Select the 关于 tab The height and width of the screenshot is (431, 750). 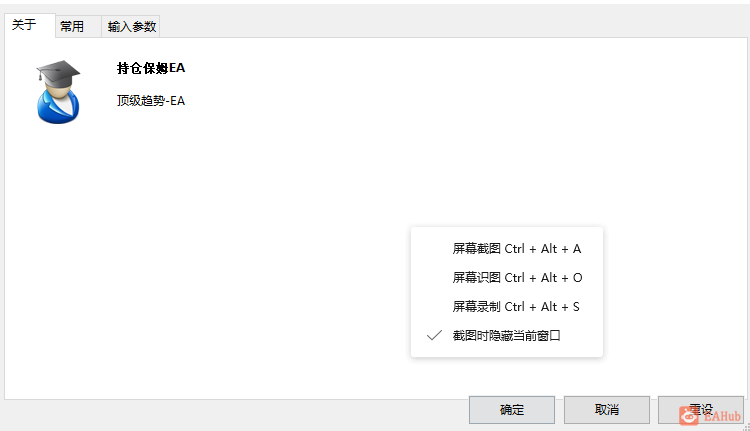click(24, 25)
